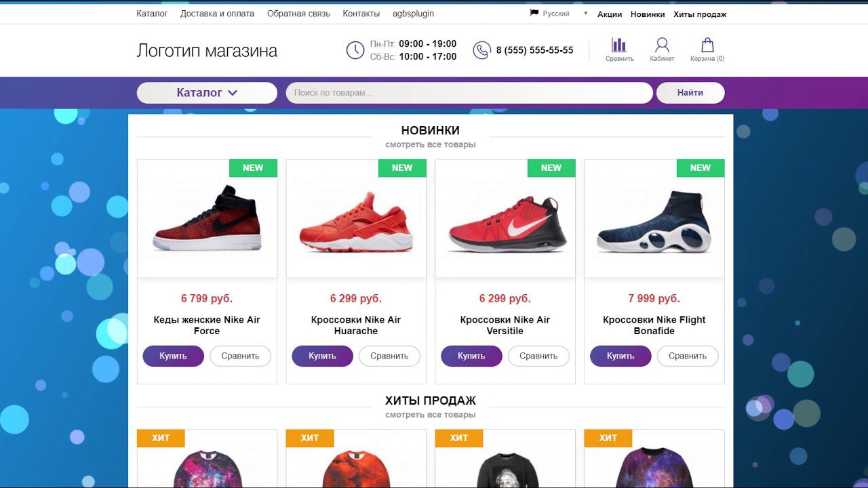The width and height of the screenshot is (868, 488).
Task: Click the first ХИТ badge label
Action: [x=161, y=438]
